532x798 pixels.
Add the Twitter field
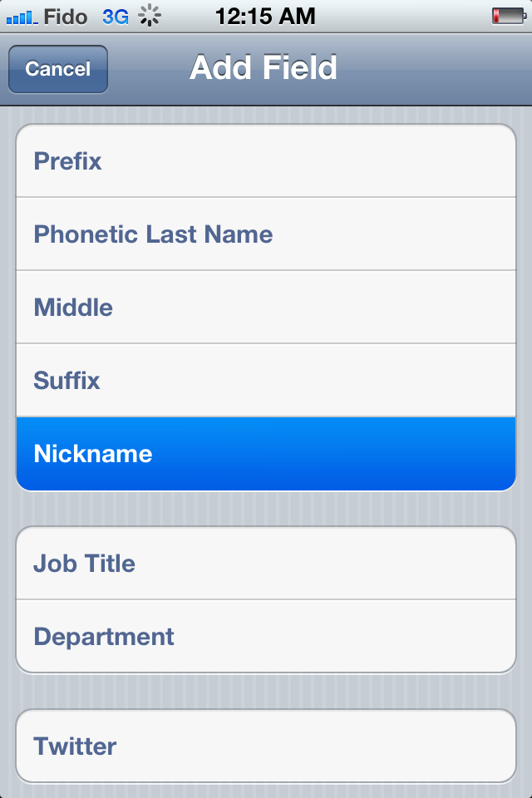(266, 746)
